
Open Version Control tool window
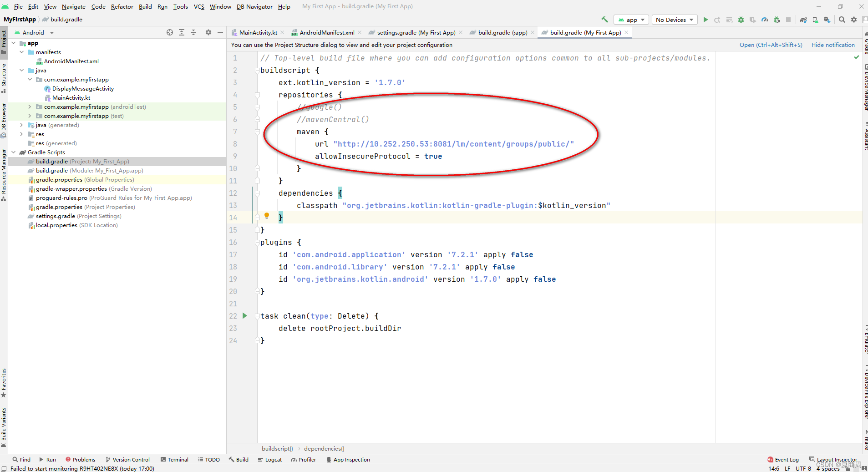point(127,460)
